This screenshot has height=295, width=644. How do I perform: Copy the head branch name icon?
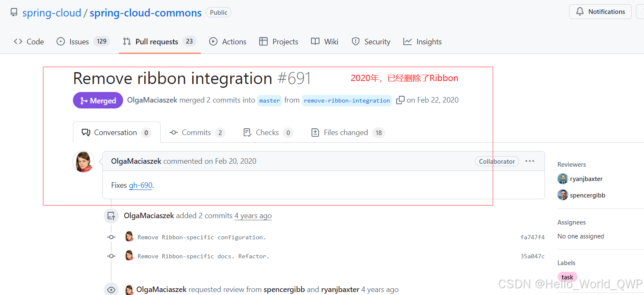click(400, 100)
